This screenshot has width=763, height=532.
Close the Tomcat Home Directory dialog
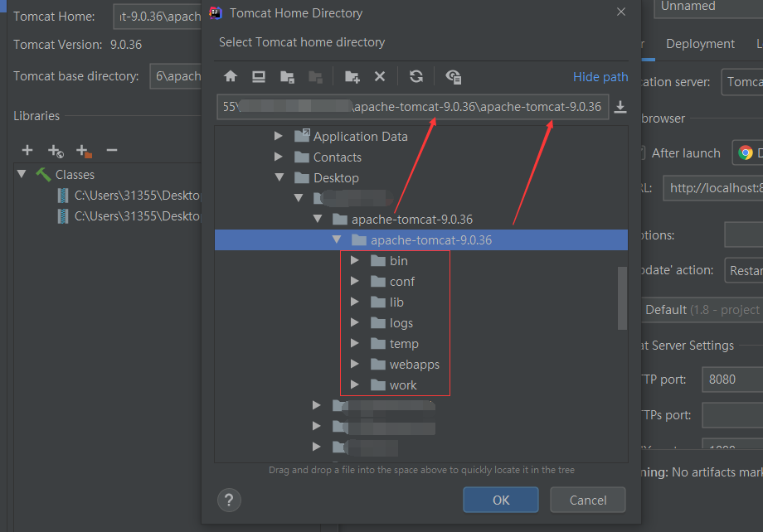(x=621, y=12)
